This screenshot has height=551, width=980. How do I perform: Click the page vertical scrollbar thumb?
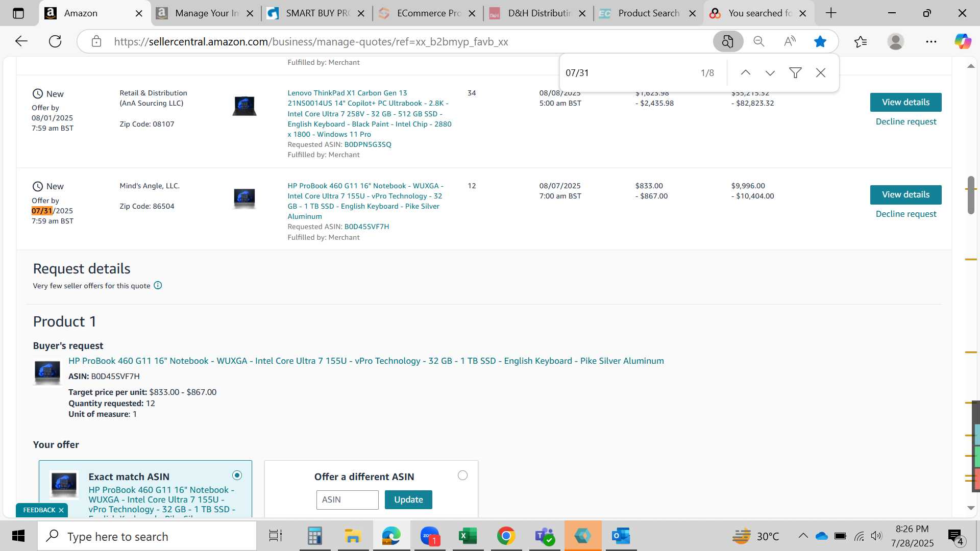coord(971,195)
